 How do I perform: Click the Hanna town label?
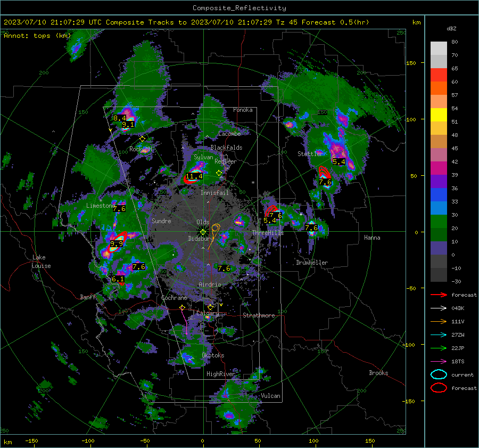pyautogui.click(x=372, y=238)
